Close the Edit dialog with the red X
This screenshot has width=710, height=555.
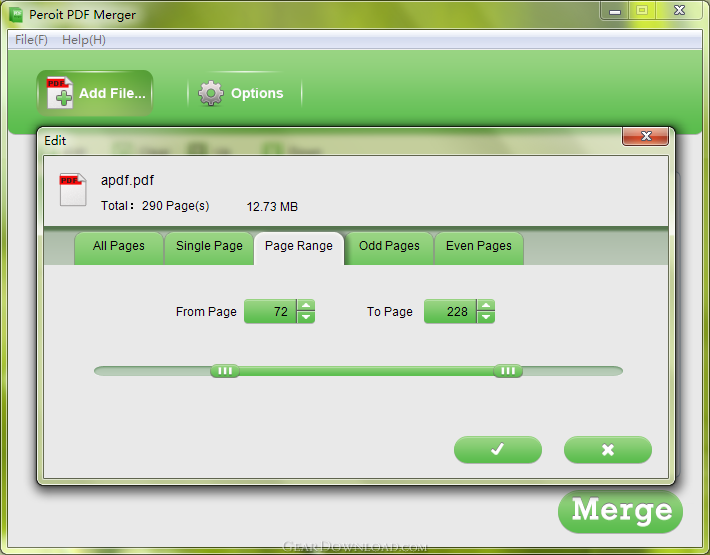[646, 136]
